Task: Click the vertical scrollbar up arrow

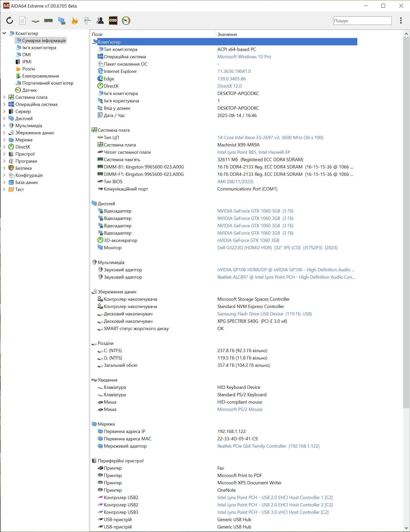Action: (406, 34)
